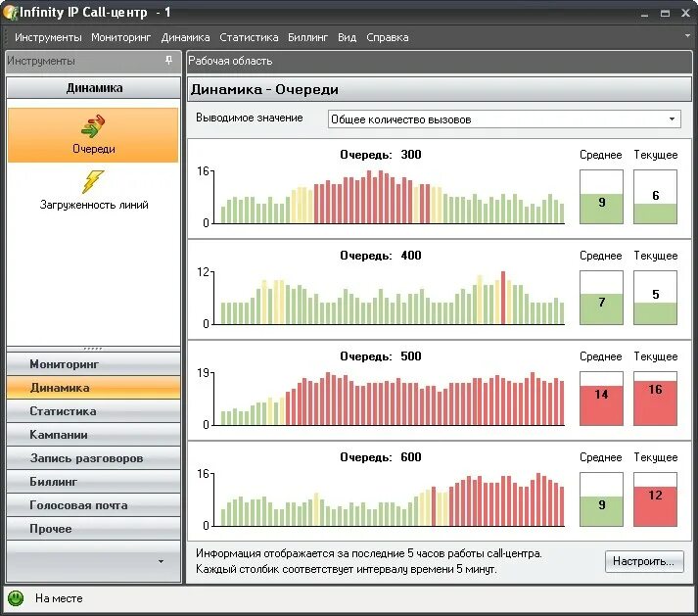
Task: Open the Динамика menu in menu bar
Action: pos(185,37)
